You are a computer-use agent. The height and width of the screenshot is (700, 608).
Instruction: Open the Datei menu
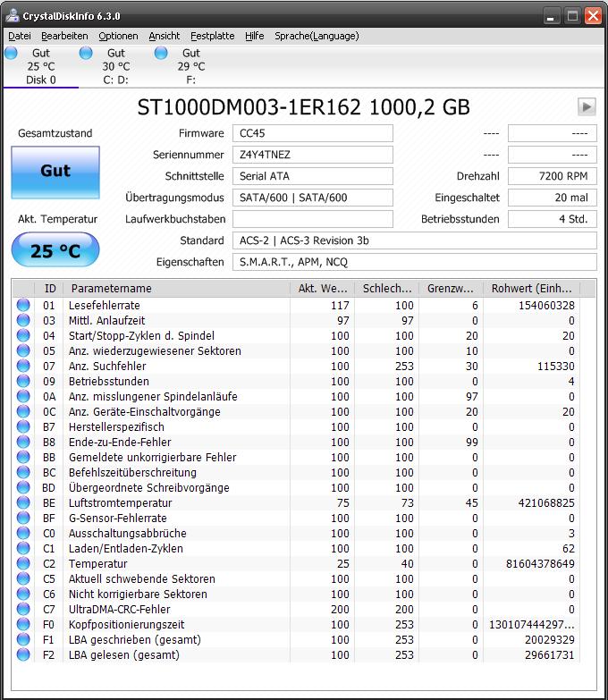(20, 36)
